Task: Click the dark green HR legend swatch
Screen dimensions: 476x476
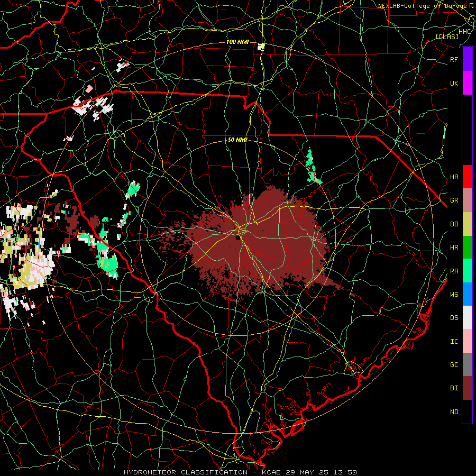Action: pyautogui.click(x=467, y=247)
